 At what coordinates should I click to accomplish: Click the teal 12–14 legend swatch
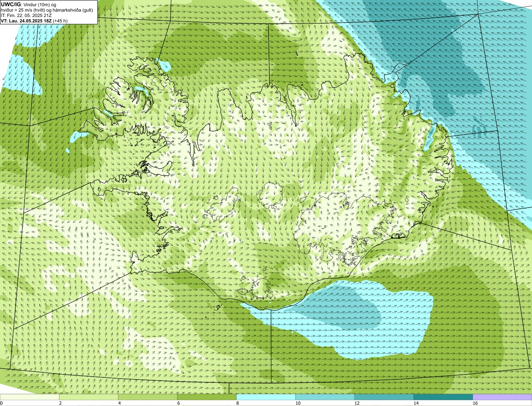coord(384,397)
